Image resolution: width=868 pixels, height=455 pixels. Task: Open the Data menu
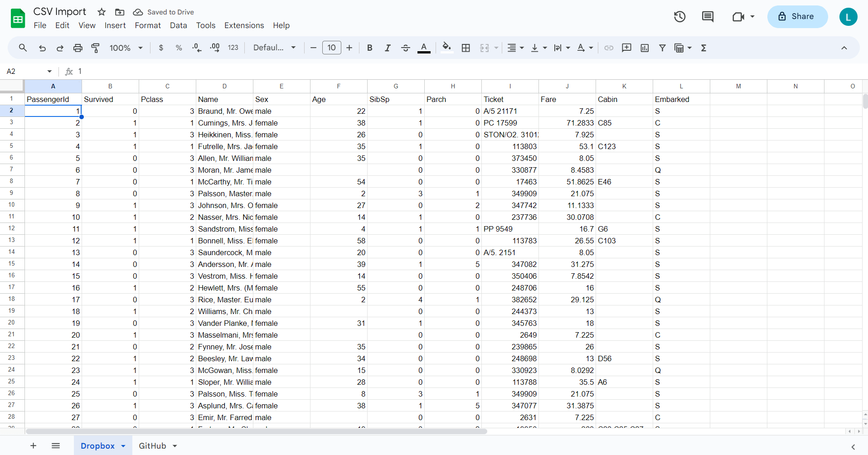(x=178, y=25)
